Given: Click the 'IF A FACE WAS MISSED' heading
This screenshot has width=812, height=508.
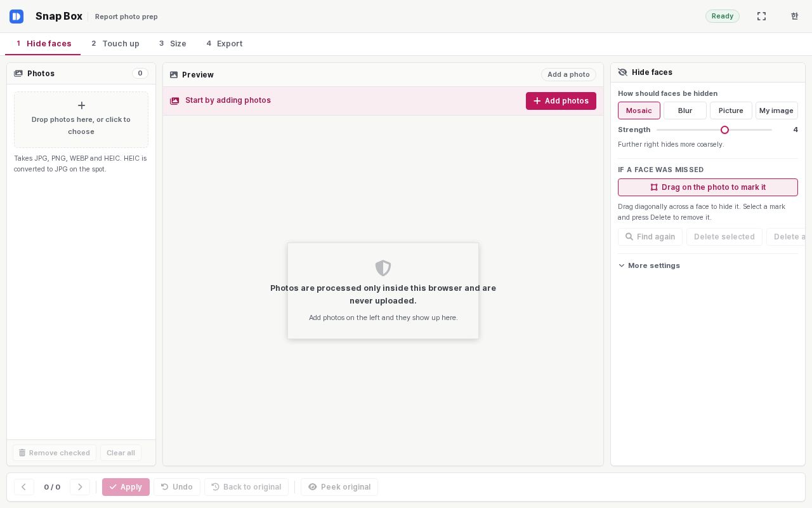Looking at the screenshot, I should [x=661, y=170].
